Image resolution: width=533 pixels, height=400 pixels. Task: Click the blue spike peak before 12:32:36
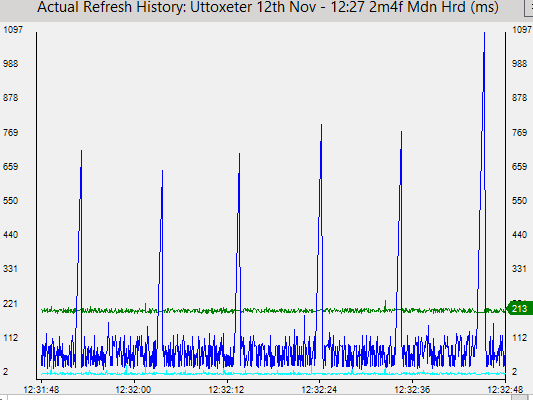tap(401, 133)
